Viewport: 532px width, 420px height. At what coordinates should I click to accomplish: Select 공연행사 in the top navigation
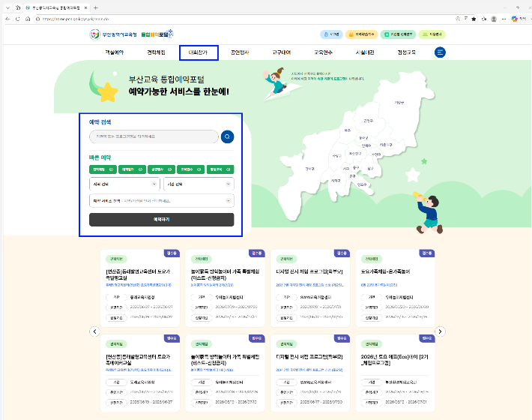pos(240,52)
